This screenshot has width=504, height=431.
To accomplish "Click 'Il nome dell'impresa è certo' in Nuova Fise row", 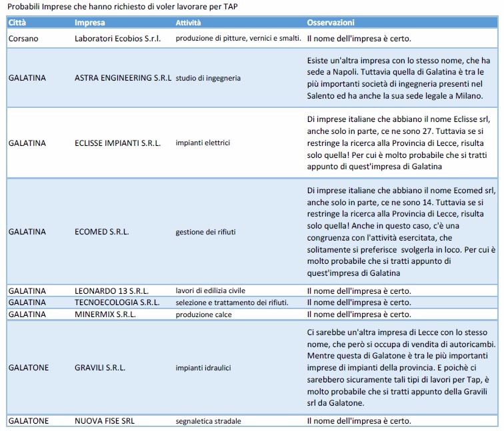I will pyautogui.click(x=359, y=421).
